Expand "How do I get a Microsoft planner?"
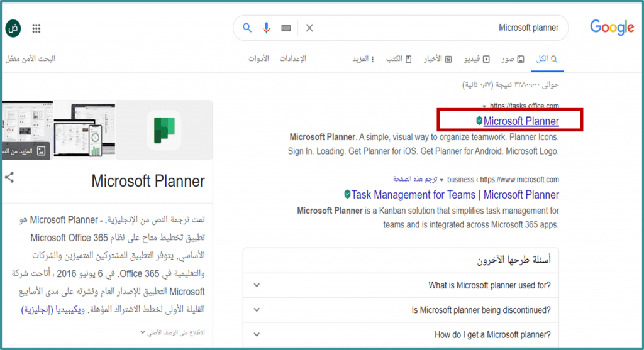Screen dimensions: 644x350 pos(401,334)
